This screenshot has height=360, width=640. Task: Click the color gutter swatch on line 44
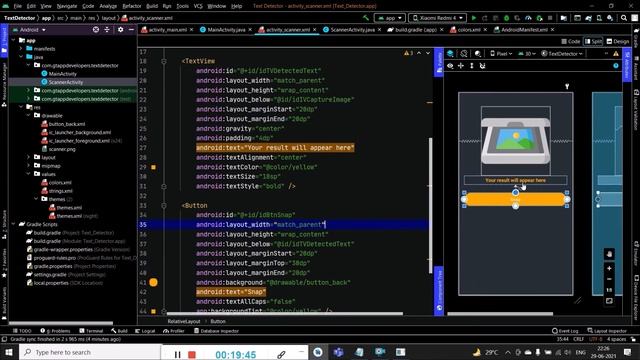(x=153, y=311)
